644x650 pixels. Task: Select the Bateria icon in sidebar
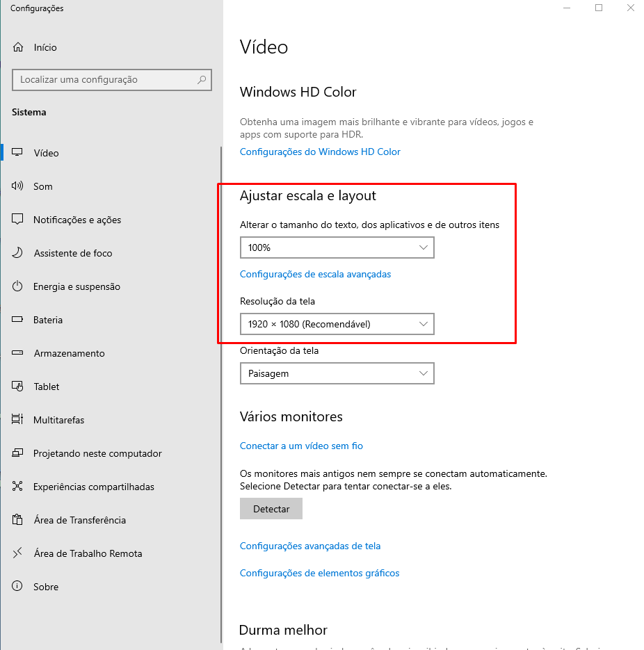point(18,320)
